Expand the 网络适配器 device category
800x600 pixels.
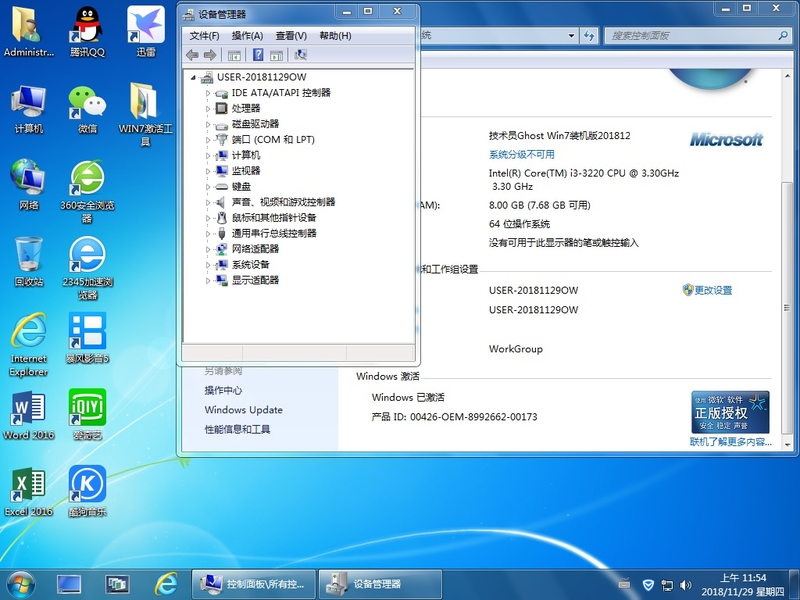(209, 249)
